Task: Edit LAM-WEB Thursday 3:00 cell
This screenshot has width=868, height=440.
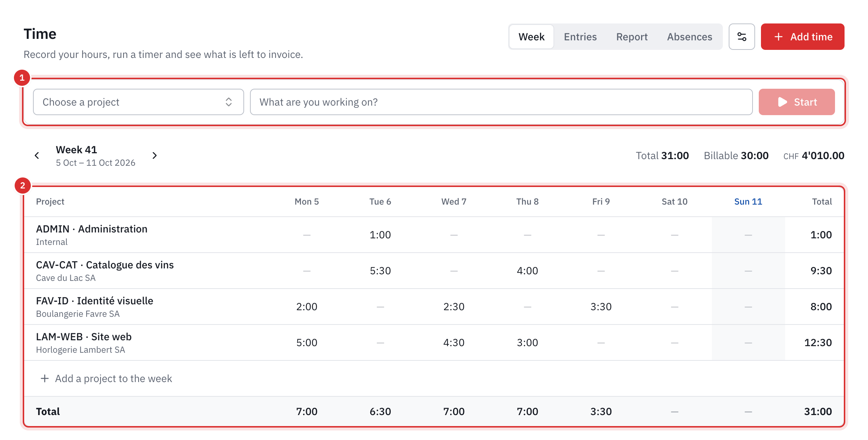Action: click(x=527, y=342)
